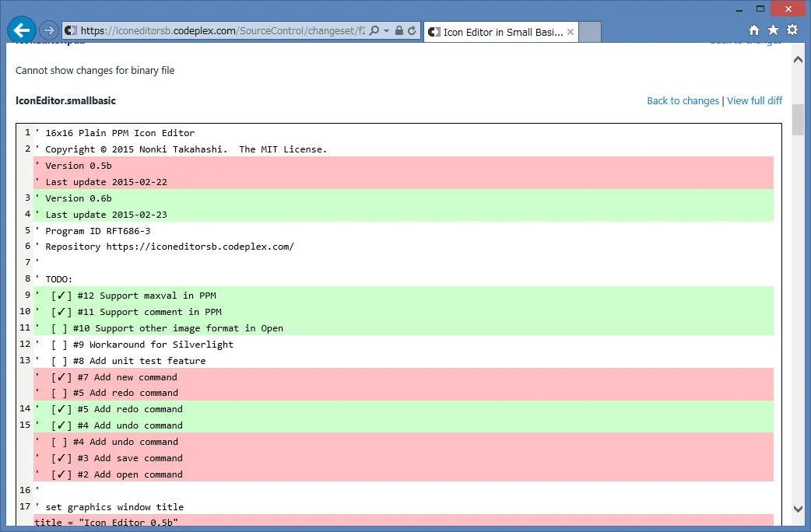811x532 pixels.
Task: Click the Copyright 2015 Nonki Takahashi line
Action: pos(404,149)
